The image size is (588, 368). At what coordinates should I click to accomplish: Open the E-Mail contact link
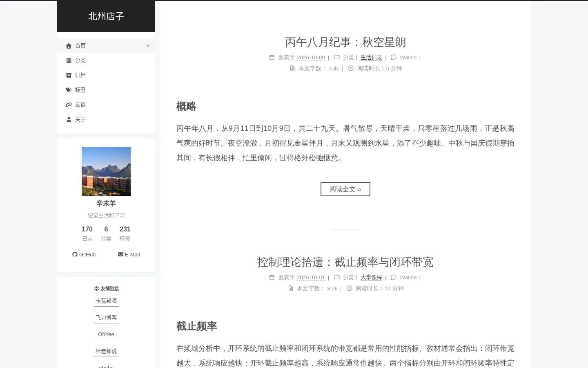coord(129,254)
